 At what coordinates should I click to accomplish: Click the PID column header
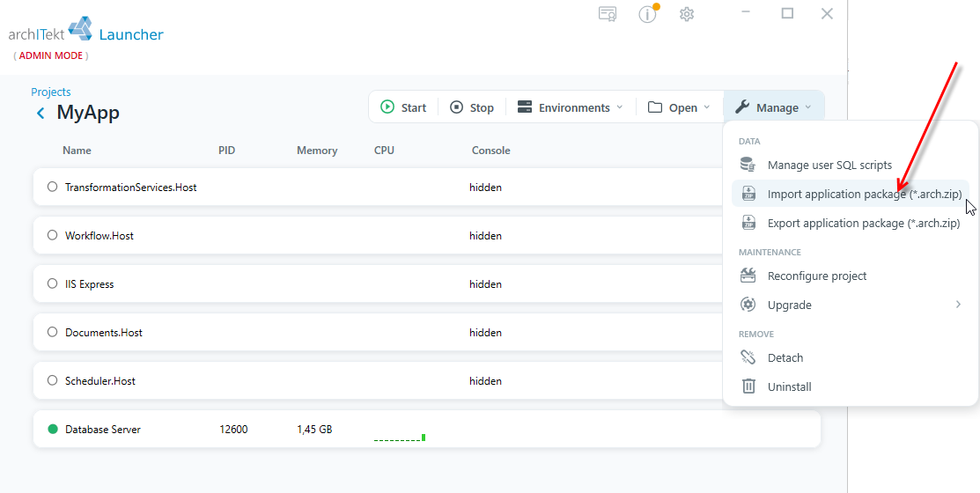(227, 150)
